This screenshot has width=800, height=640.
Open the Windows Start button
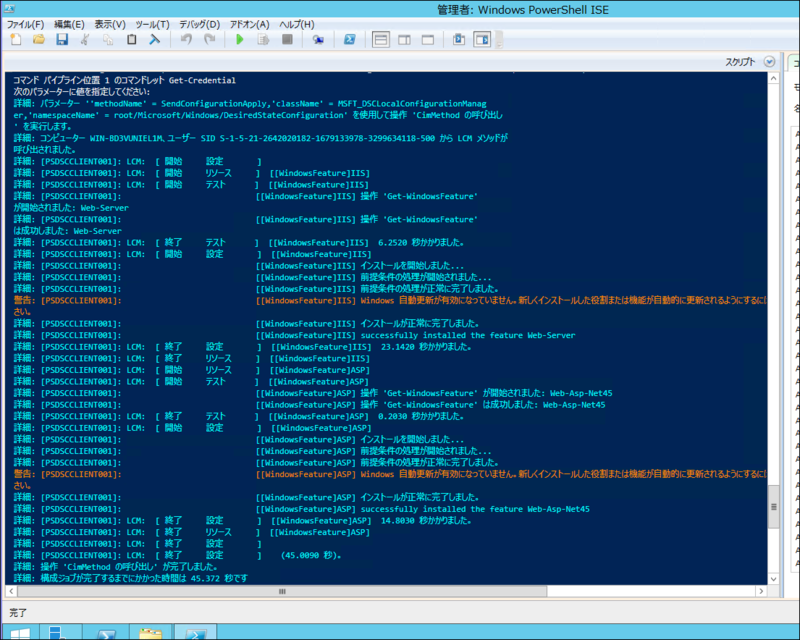(19, 632)
